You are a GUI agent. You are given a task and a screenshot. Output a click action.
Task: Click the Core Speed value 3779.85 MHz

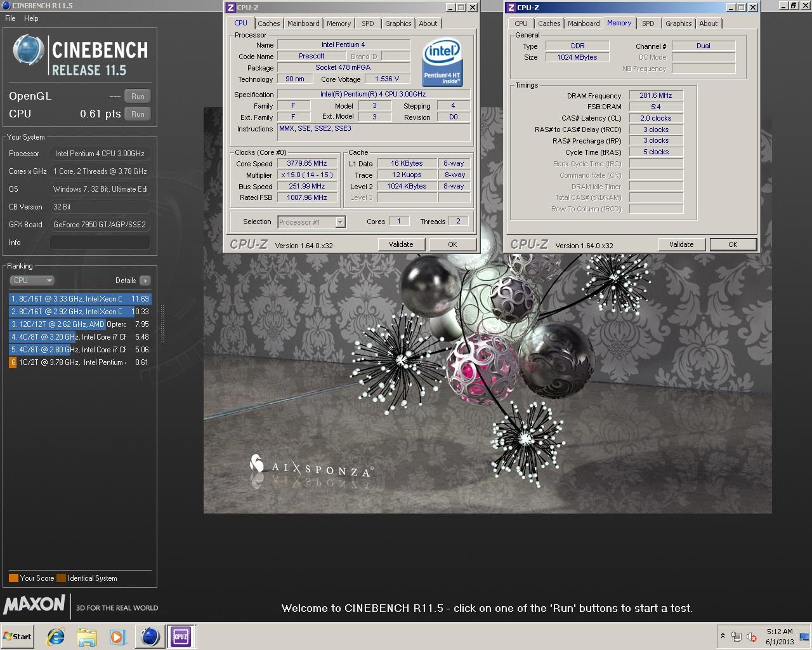click(x=307, y=164)
